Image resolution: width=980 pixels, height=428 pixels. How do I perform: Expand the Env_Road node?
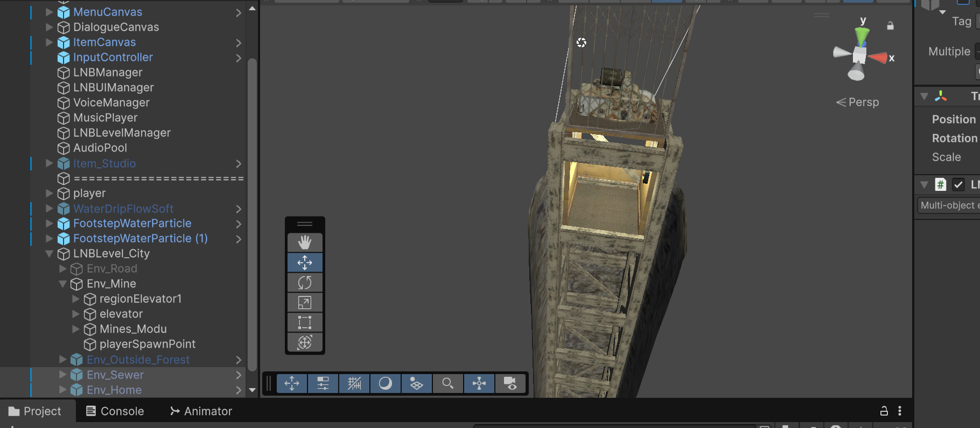point(63,268)
